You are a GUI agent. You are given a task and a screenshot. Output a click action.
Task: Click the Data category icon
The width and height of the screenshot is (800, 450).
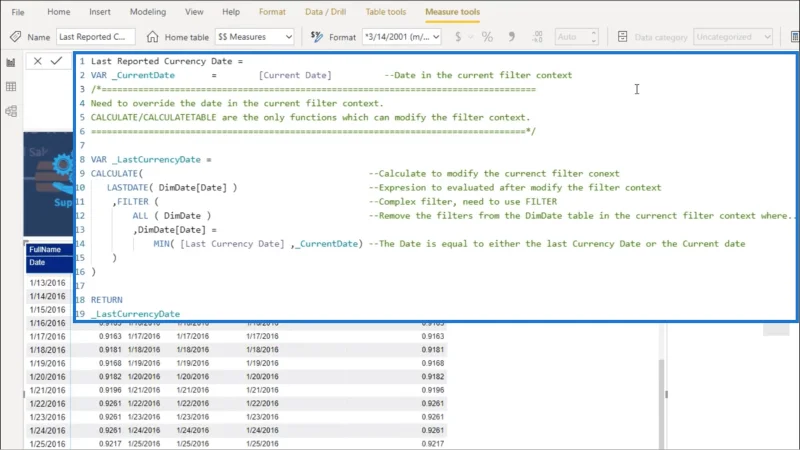click(622, 37)
